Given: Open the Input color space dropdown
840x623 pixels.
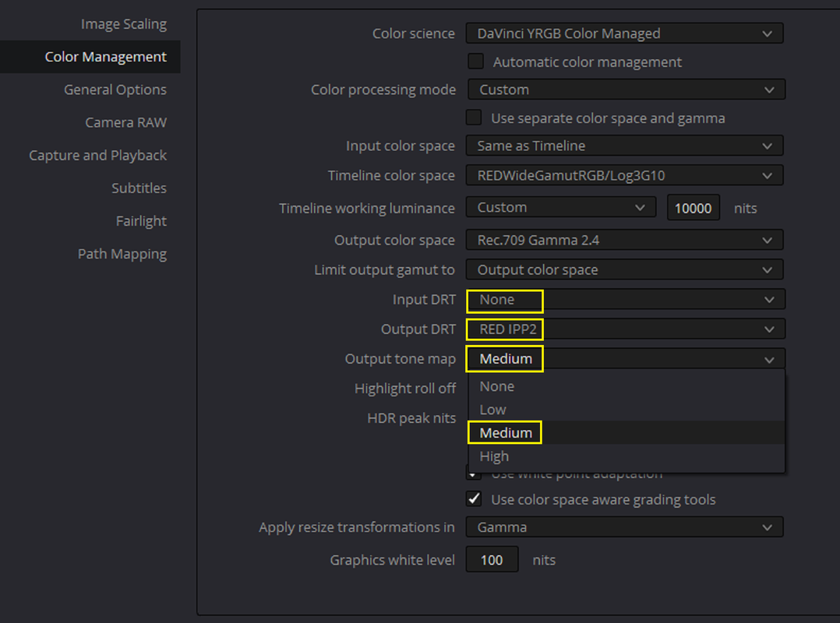Looking at the screenshot, I should click(625, 146).
